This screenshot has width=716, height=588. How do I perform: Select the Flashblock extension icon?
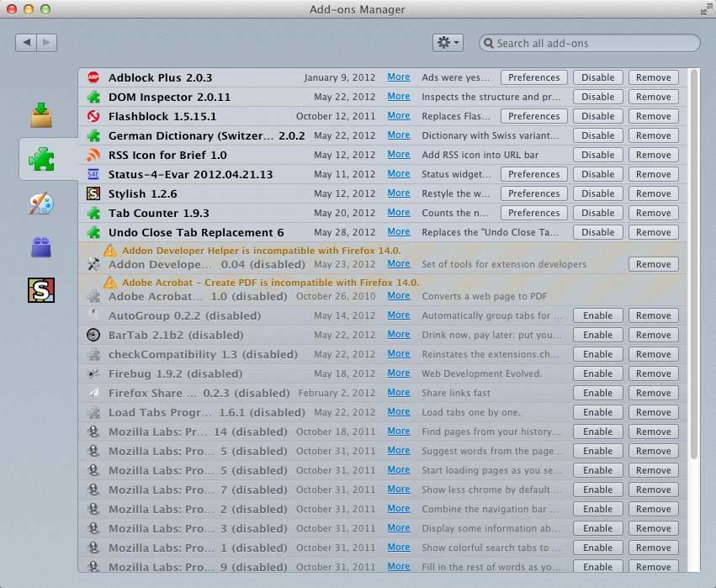point(93,115)
